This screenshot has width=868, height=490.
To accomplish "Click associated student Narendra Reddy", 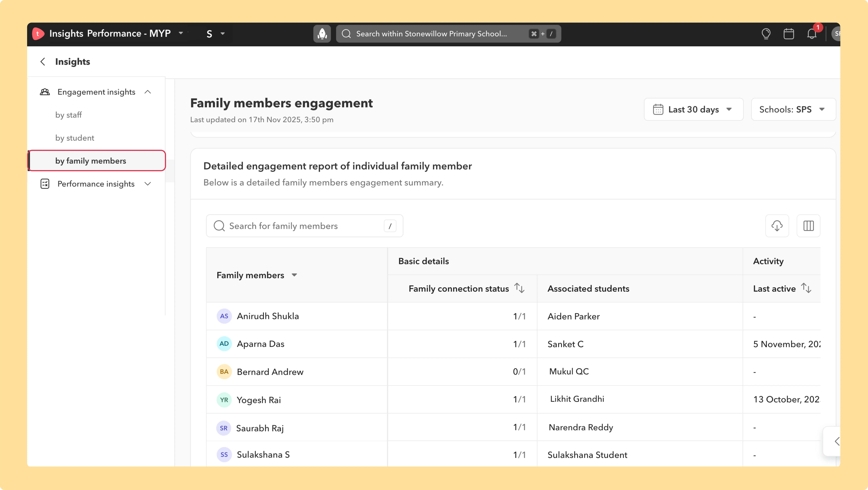I will [x=581, y=427].
